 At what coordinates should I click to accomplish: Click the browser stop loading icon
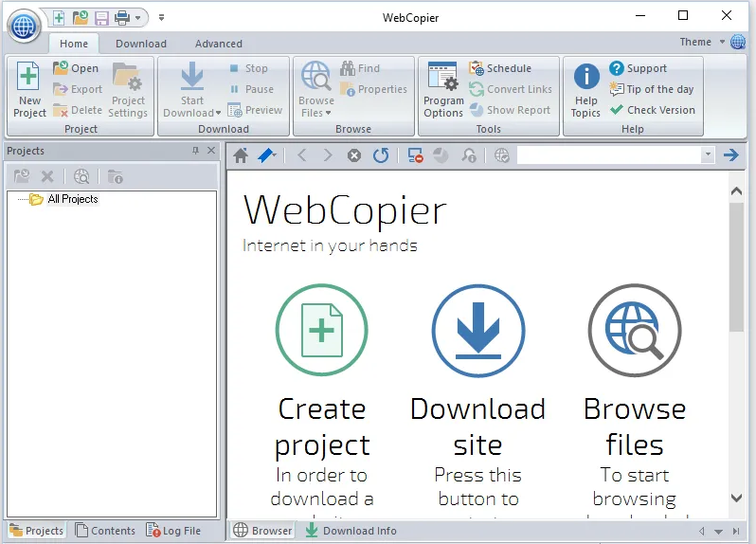pyautogui.click(x=354, y=155)
